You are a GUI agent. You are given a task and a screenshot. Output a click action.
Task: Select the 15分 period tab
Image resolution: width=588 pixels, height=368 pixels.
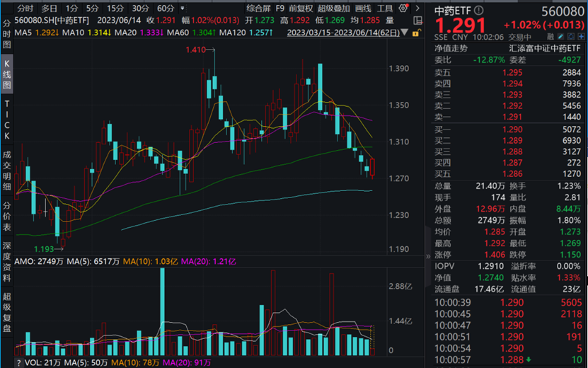coord(115,8)
